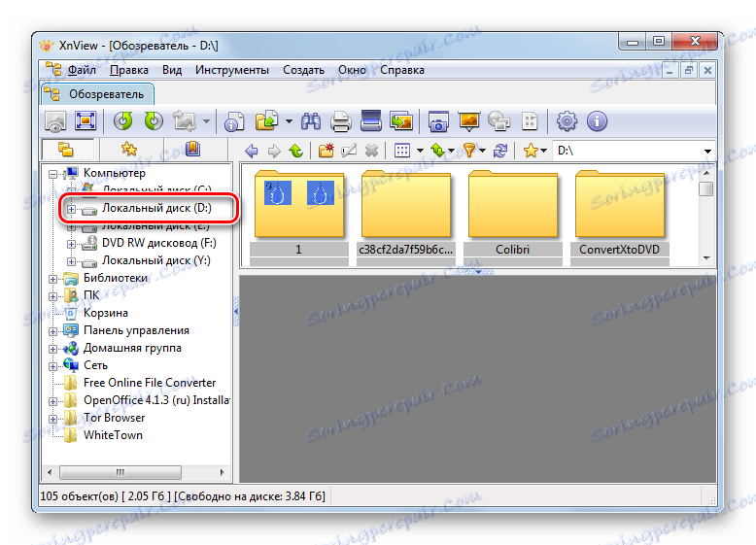
Task: Click the screen capture camera icon
Action: [438, 121]
